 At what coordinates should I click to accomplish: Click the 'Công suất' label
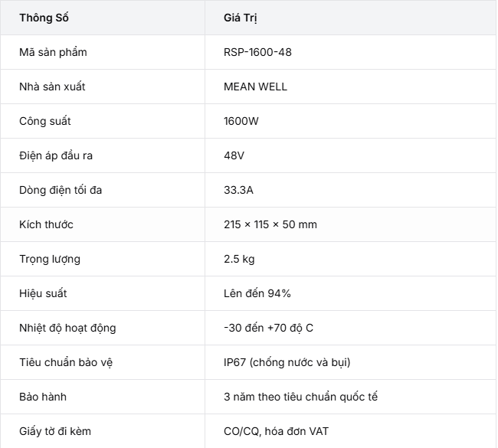44,121
